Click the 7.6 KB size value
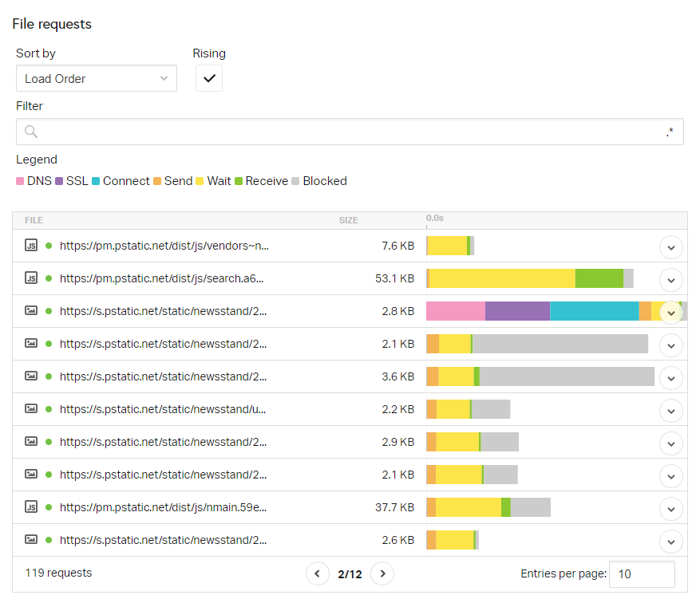This screenshot has height=599, width=700. [x=397, y=246]
